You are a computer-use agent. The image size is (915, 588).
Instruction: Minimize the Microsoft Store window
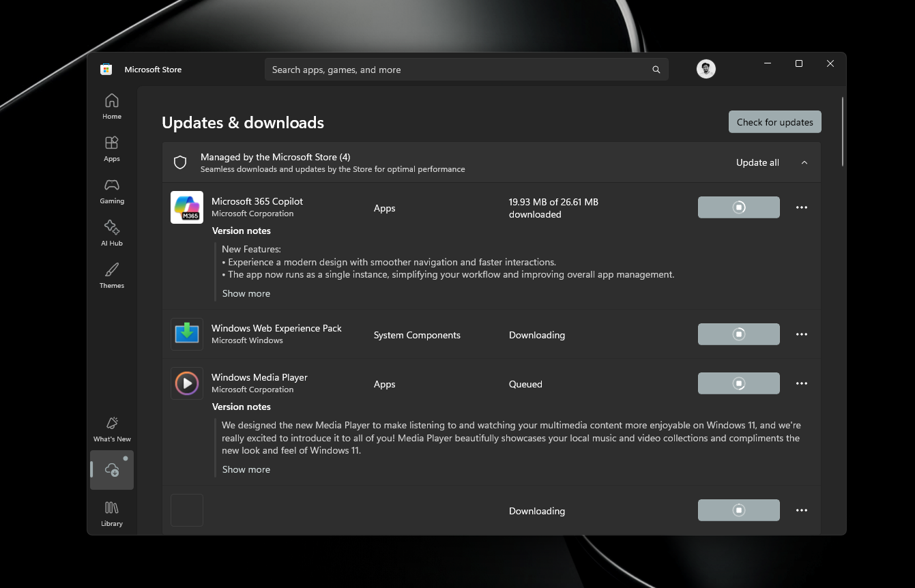(768, 63)
